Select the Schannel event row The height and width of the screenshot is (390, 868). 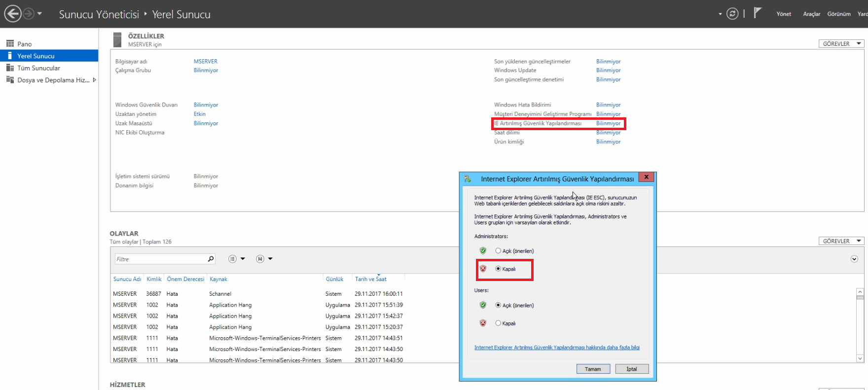click(x=258, y=294)
